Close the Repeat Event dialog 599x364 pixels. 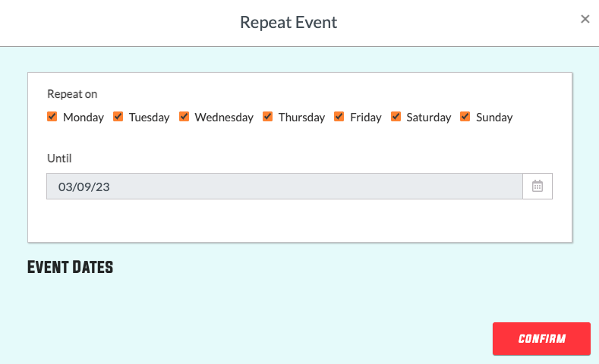pos(585,20)
